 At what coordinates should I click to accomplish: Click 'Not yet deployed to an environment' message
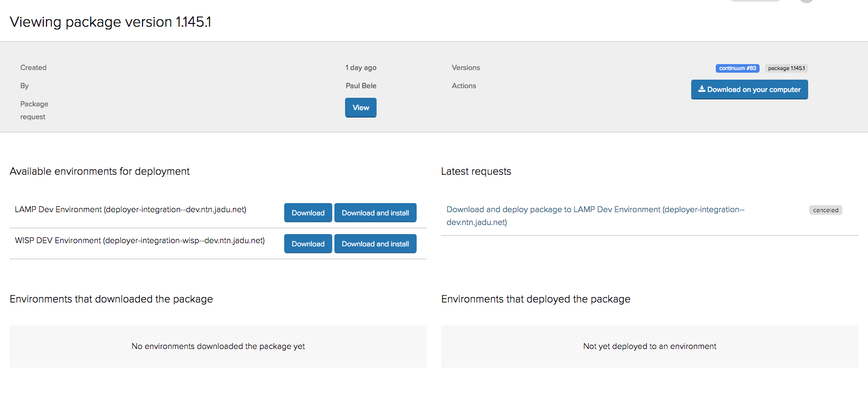(x=650, y=346)
